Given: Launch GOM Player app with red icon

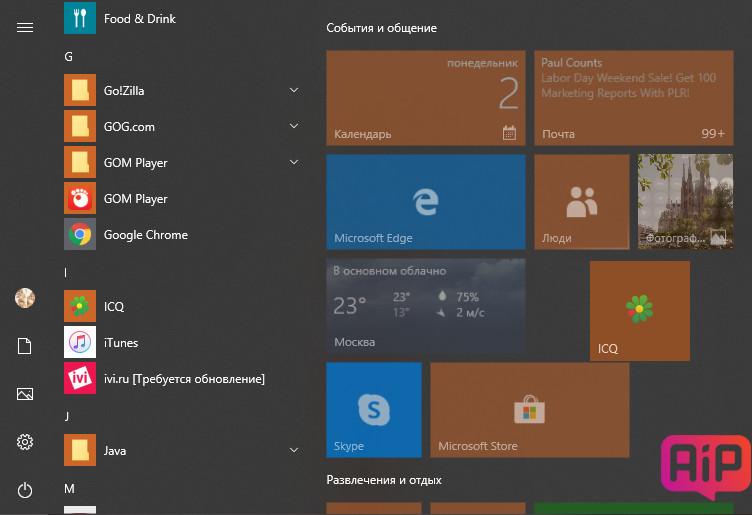Looking at the screenshot, I should point(80,198).
